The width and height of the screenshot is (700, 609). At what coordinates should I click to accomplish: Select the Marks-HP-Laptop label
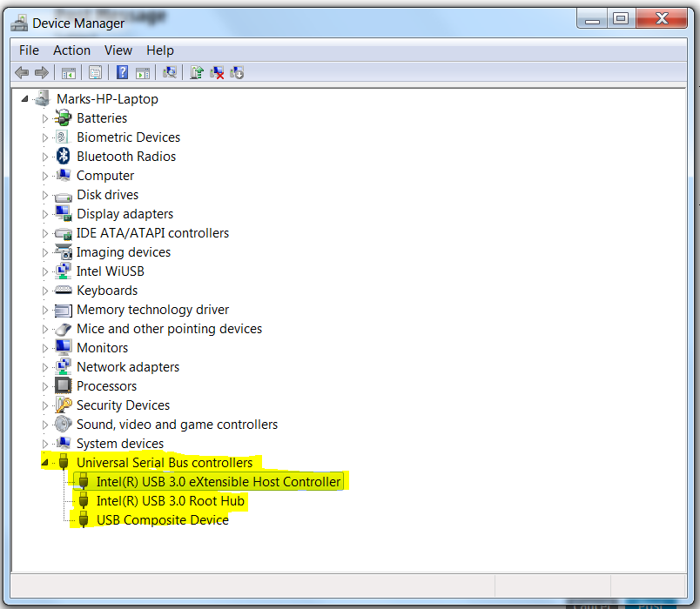click(107, 98)
